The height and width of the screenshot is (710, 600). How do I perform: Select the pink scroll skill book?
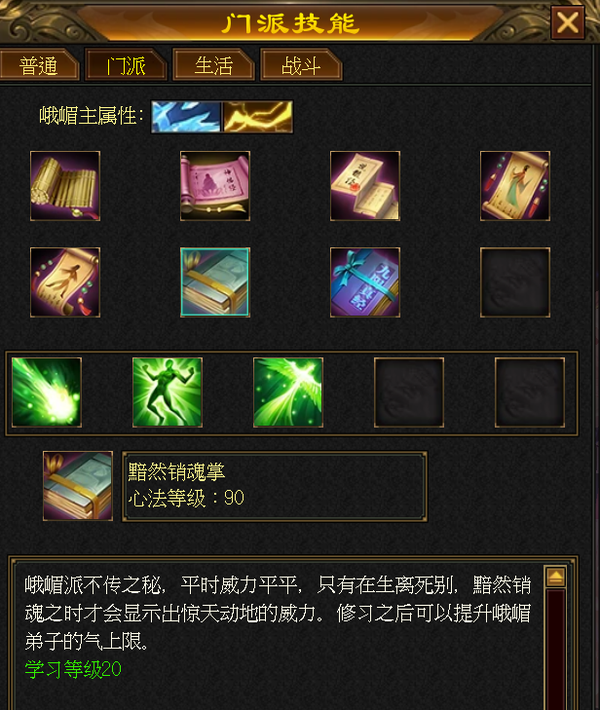point(215,186)
